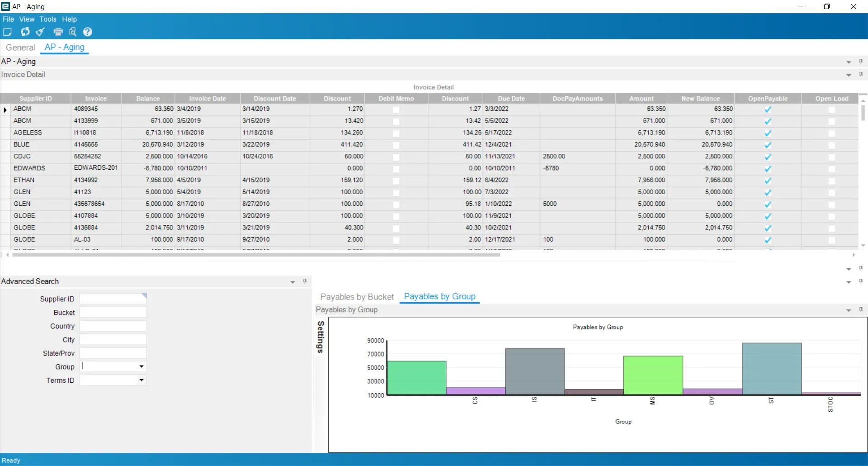Sort by the Due Date column header
The image size is (868, 466).
point(511,98)
